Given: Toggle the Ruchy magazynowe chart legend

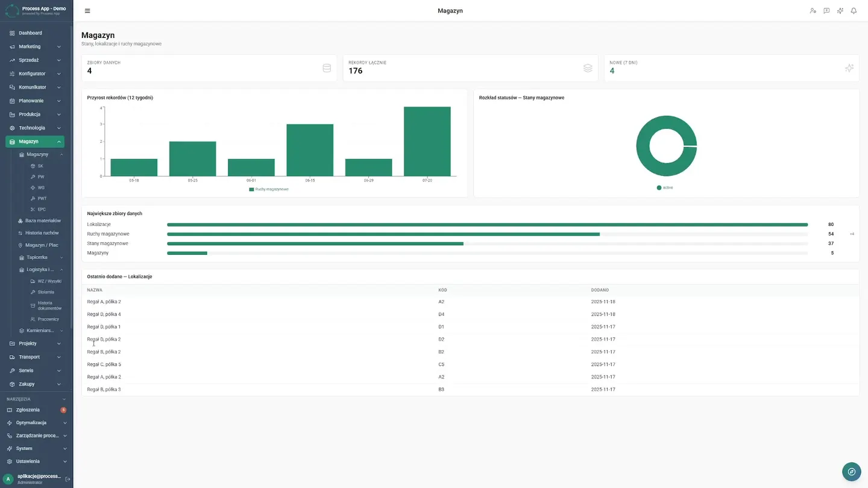Looking at the screenshot, I should [x=269, y=189].
